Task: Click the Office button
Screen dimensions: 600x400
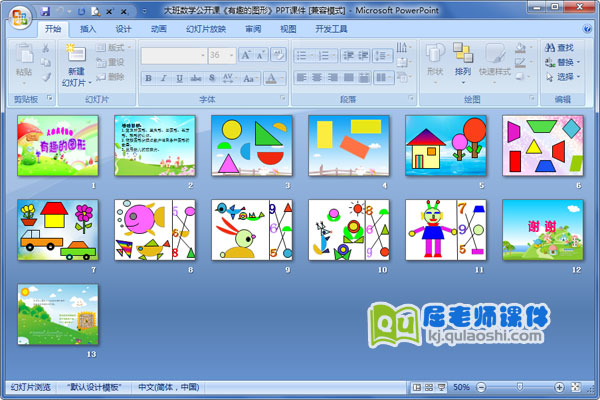Action: 16,15
